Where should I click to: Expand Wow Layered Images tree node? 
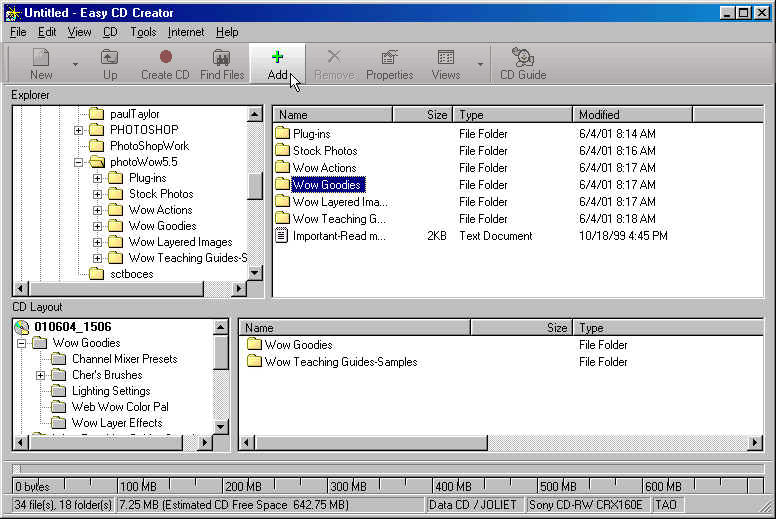pyautogui.click(x=97, y=242)
